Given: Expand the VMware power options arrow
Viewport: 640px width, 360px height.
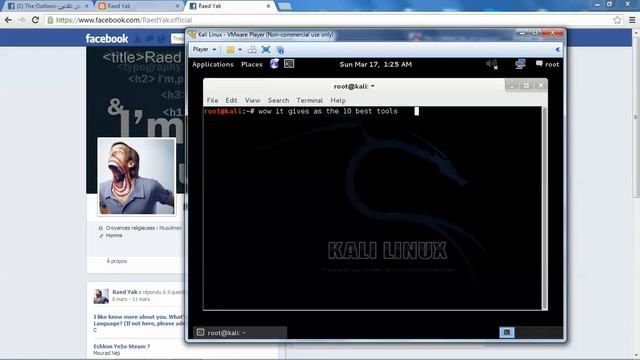Looking at the screenshot, I should click(x=240, y=50).
